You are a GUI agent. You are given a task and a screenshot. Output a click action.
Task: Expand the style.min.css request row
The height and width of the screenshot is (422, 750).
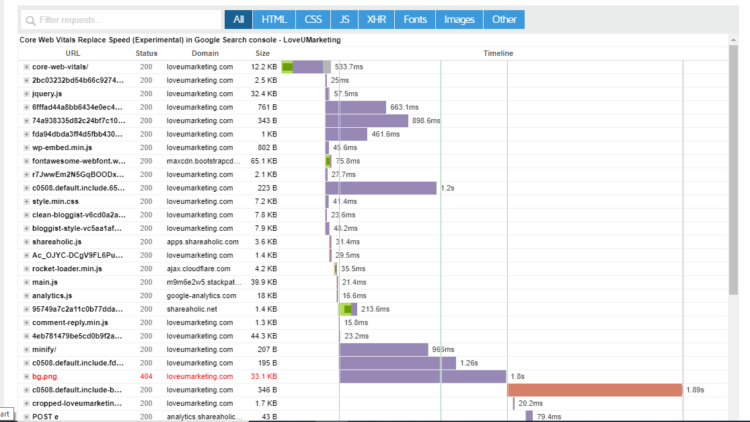click(x=26, y=201)
